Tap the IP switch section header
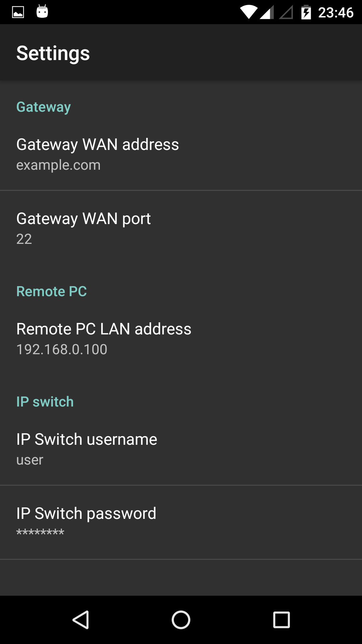This screenshot has width=362, height=644. point(45,401)
